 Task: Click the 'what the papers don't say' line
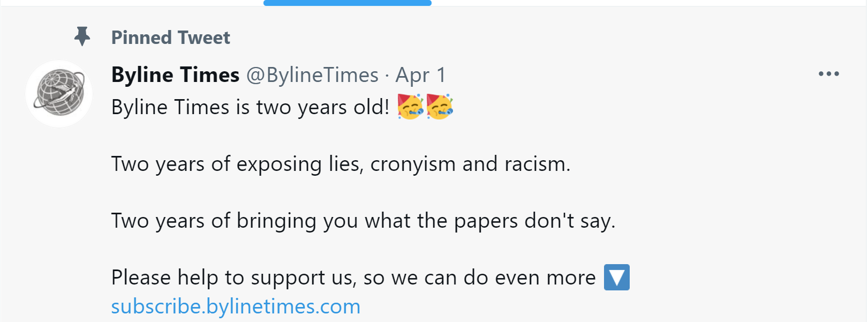click(363, 221)
